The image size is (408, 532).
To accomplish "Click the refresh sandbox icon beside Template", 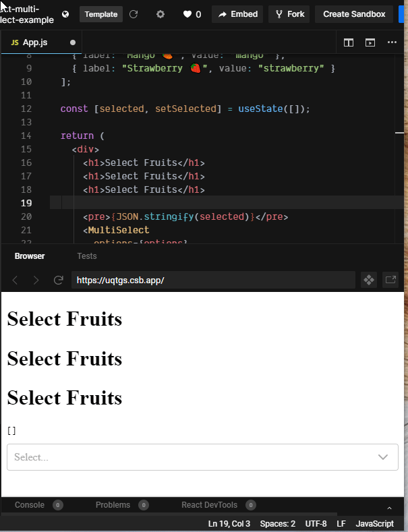I will coord(134,14).
